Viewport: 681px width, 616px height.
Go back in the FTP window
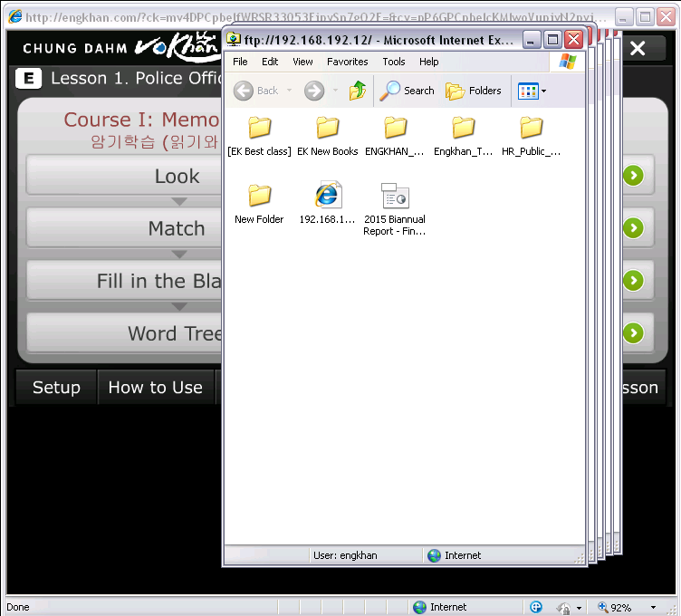click(x=255, y=91)
